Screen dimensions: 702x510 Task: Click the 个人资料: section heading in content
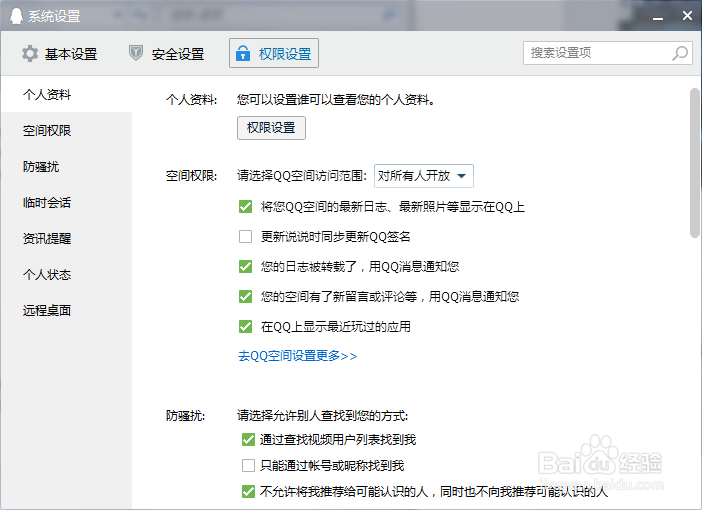click(x=191, y=99)
